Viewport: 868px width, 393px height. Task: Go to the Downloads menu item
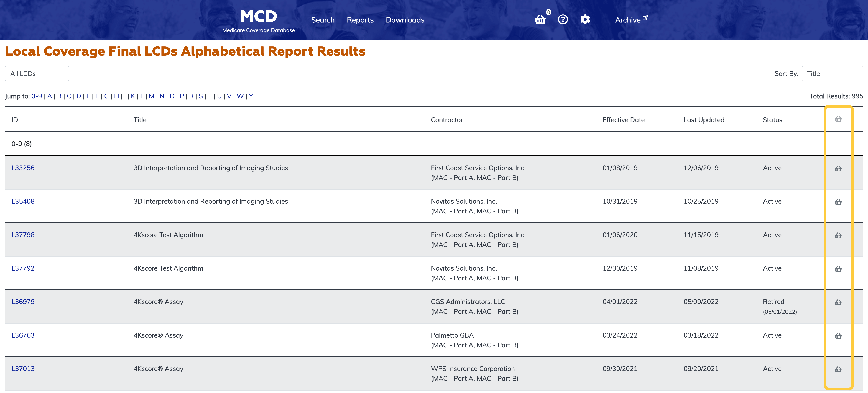(405, 20)
